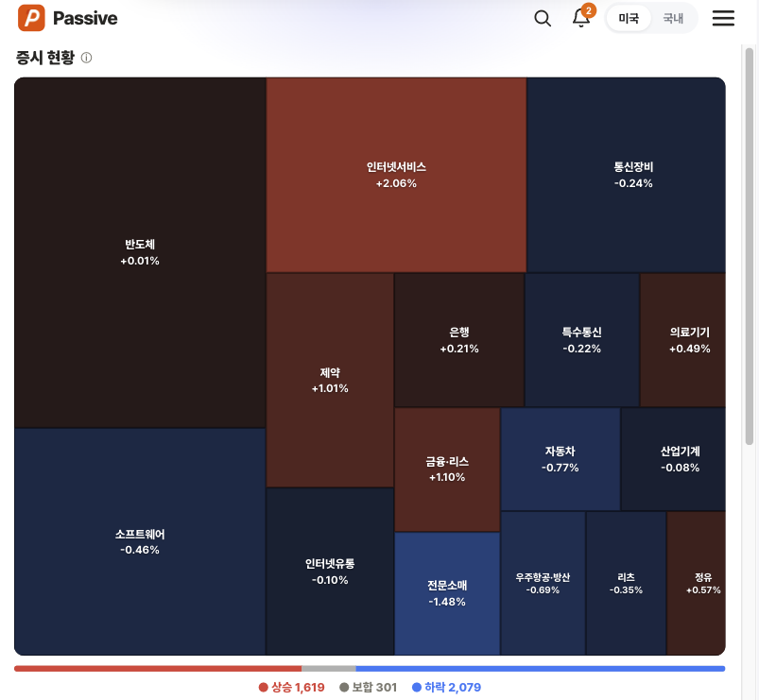
Task: Click the Passive logo icon
Action: pyautogui.click(x=31, y=18)
